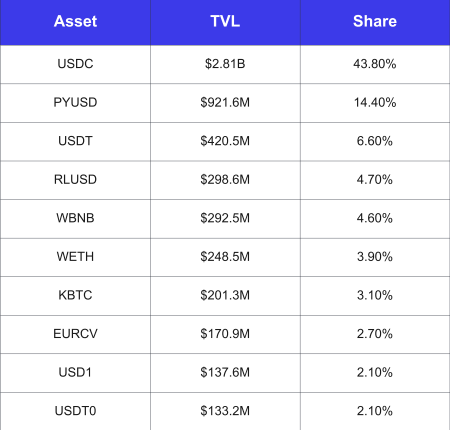This screenshot has height=430, width=450.
Task: Select the KBTC asset cell
Action: 75,295
